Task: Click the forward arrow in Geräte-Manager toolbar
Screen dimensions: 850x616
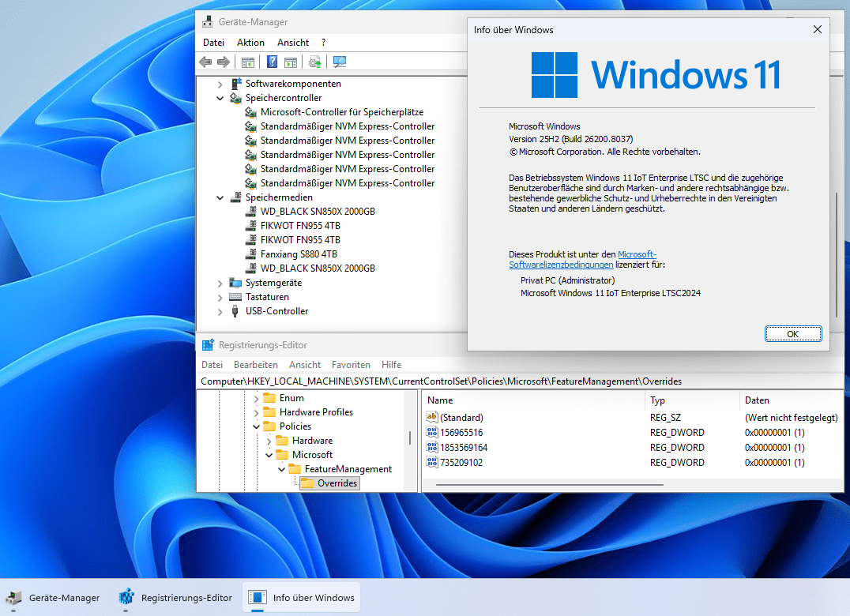Action: [224, 62]
